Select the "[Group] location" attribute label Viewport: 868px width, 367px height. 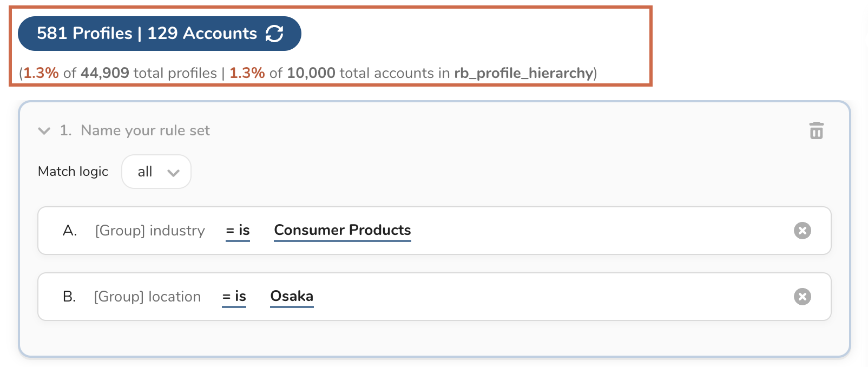tap(147, 297)
